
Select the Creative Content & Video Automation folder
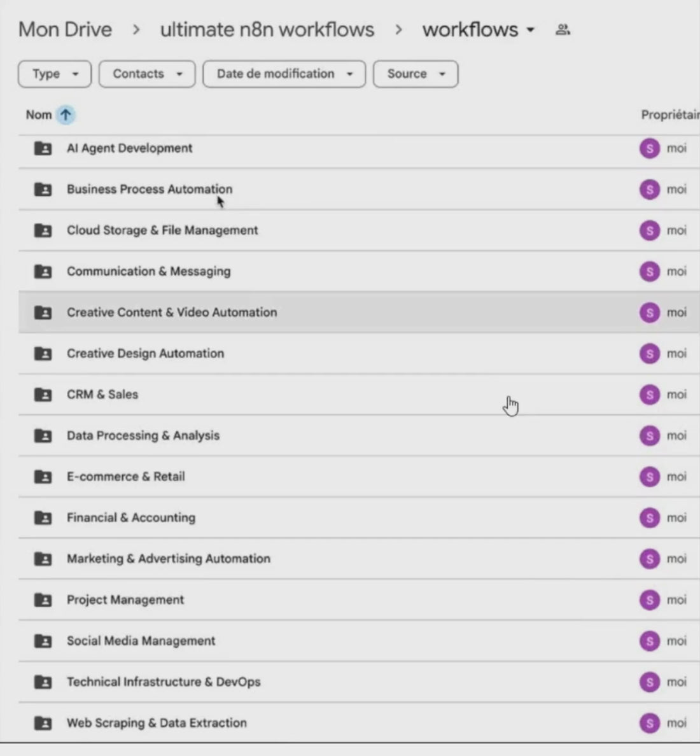pos(172,312)
